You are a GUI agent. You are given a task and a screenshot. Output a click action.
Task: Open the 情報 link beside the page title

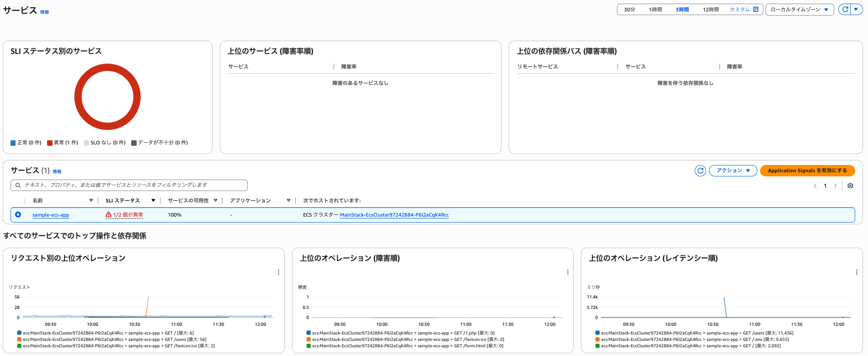click(x=44, y=12)
